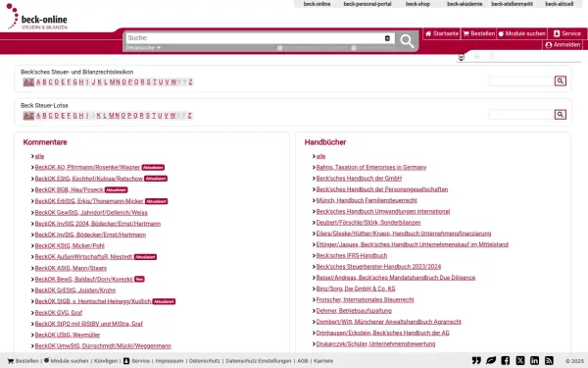Open Impressum in the footer

(170, 361)
